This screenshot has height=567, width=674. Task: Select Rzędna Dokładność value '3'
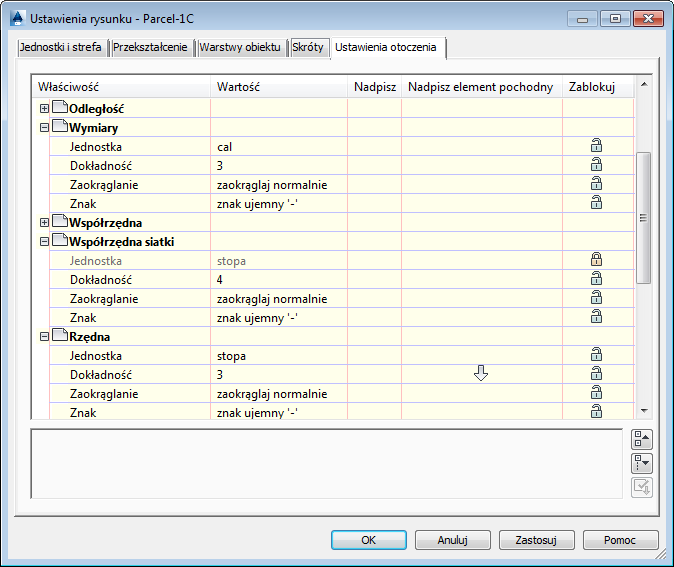coord(279,374)
